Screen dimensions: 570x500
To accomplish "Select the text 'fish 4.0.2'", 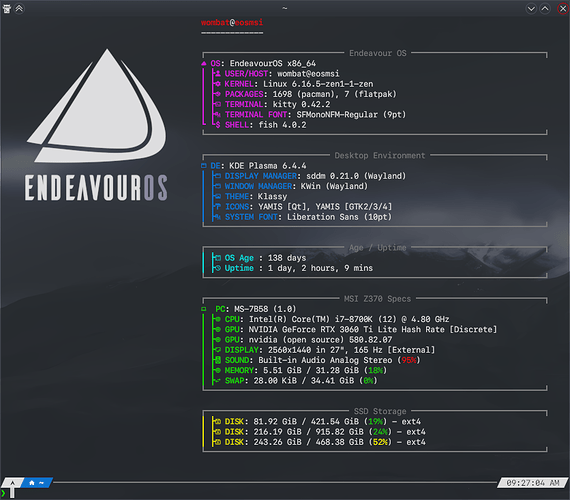I will click(x=282, y=125).
